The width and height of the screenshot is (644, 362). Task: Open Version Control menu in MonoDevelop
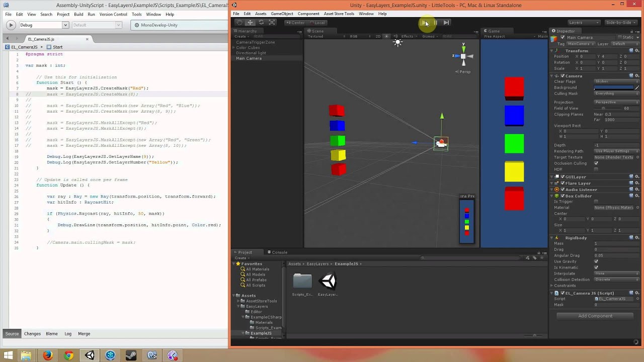click(x=113, y=14)
